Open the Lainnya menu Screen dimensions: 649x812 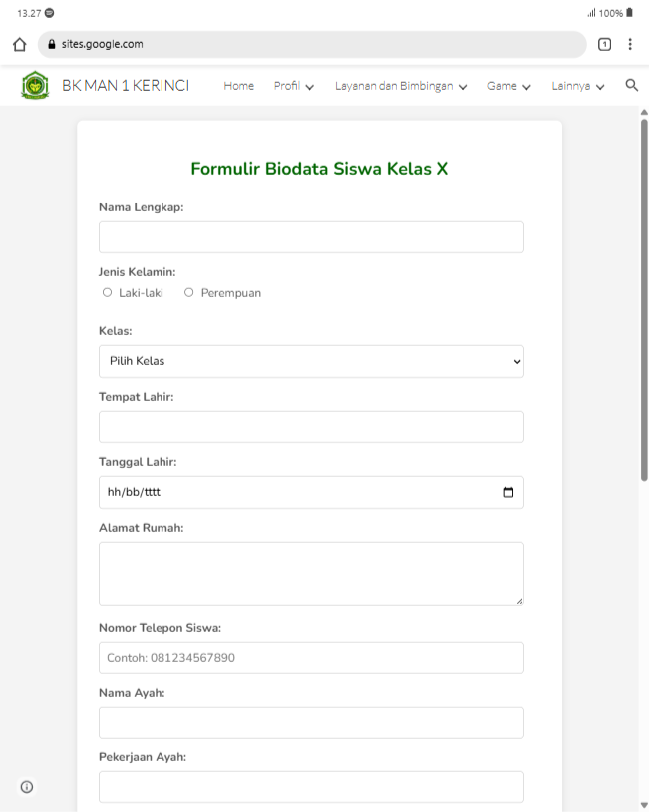[x=578, y=86]
